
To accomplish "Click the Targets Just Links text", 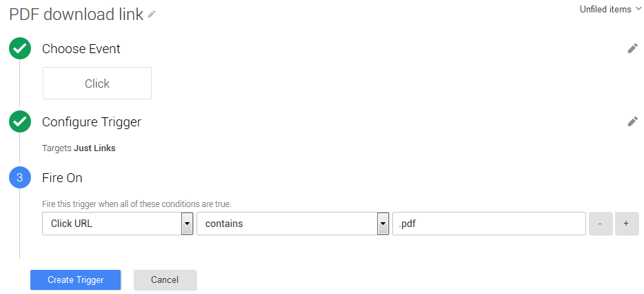I will pos(79,148).
